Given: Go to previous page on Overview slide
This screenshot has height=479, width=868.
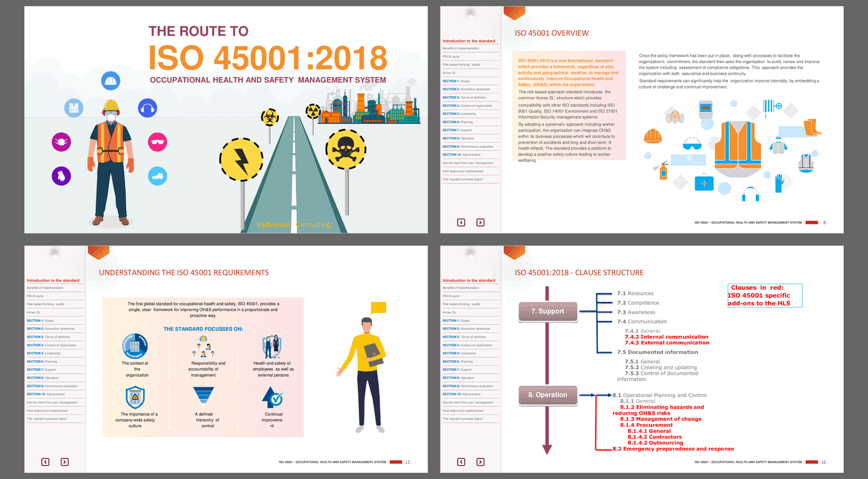Looking at the screenshot, I should click(461, 223).
